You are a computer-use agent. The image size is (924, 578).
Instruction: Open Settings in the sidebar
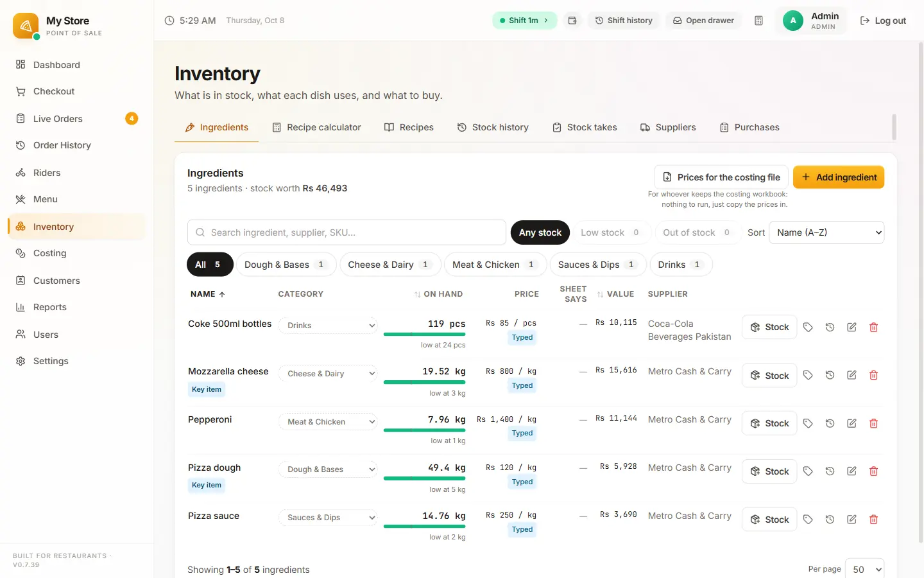click(x=77, y=361)
